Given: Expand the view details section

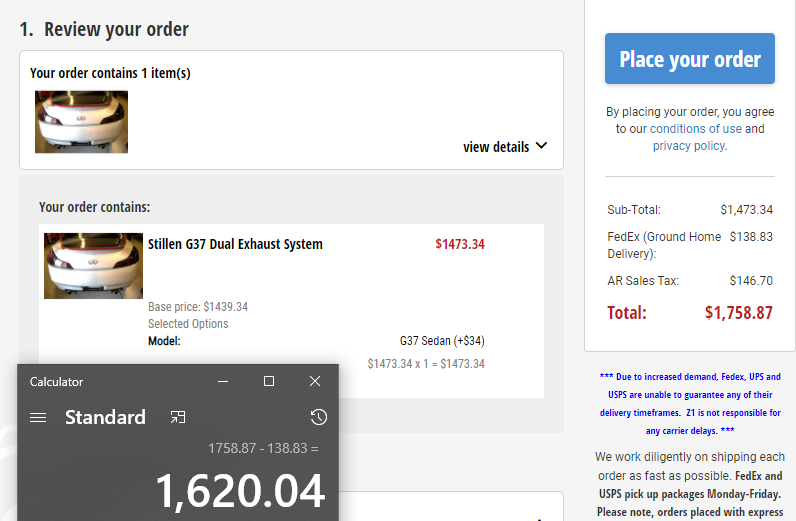Looking at the screenshot, I should pyautogui.click(x=505, y=147).
